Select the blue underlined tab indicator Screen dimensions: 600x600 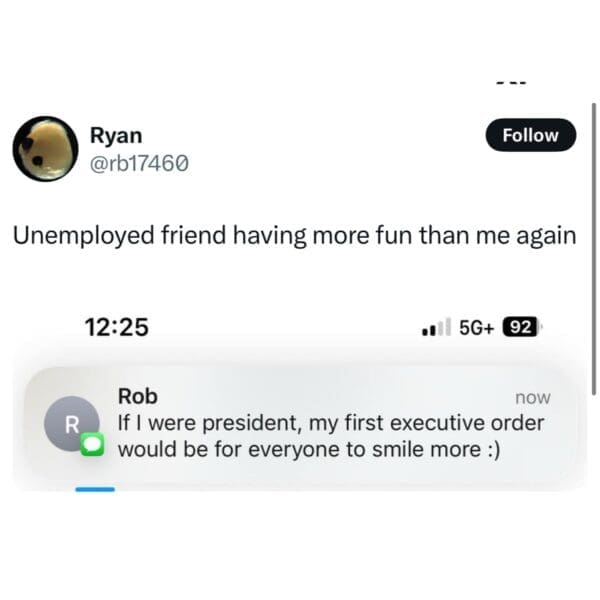[95, 489]
